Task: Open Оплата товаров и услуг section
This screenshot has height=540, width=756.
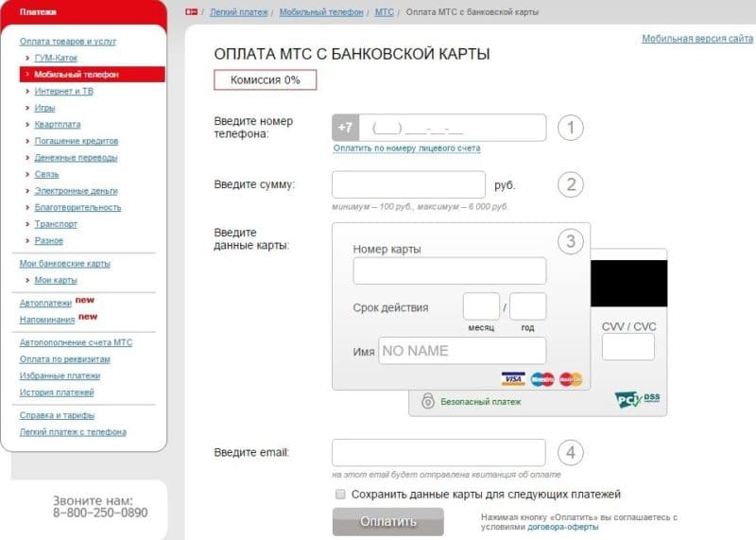Action: click(x=68, y=42)
